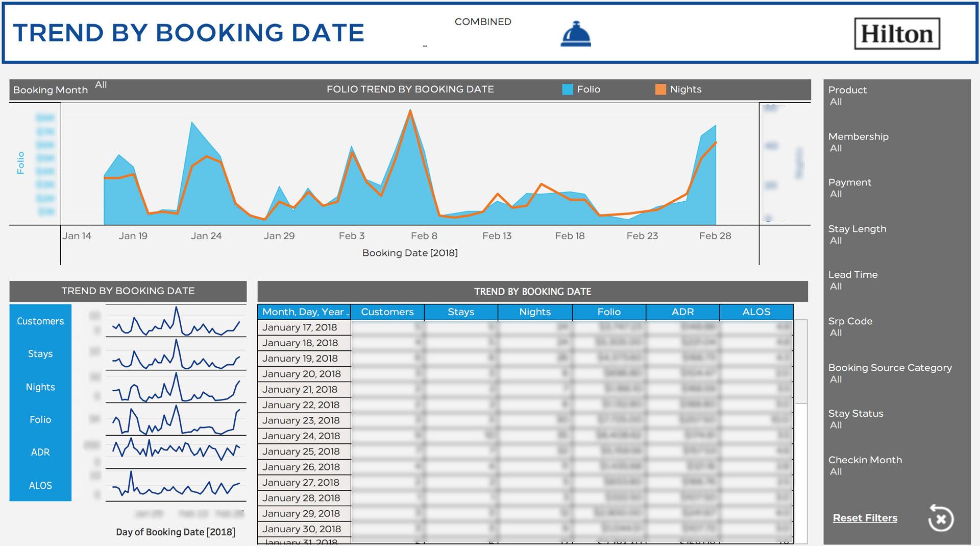Select the Customers metric tile
980x546 pixels.
click(x=40, y=321)
